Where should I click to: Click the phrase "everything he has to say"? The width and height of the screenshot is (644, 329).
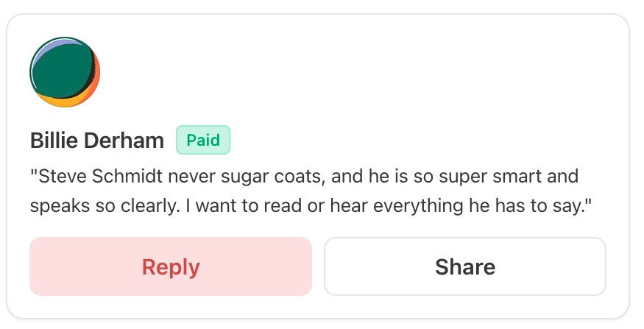point(482,205)
